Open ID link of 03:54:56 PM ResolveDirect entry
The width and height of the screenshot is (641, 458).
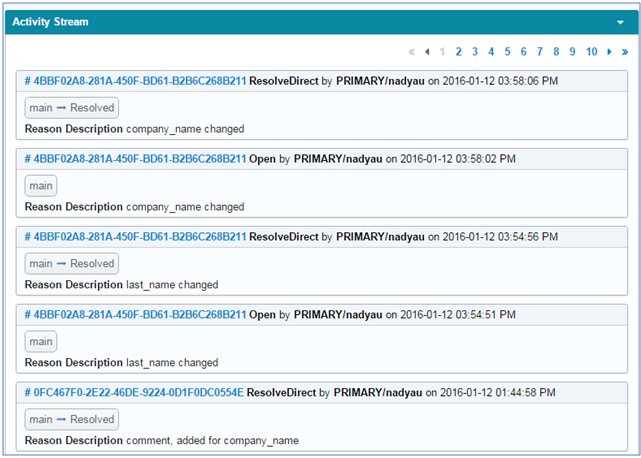[135, 236]
